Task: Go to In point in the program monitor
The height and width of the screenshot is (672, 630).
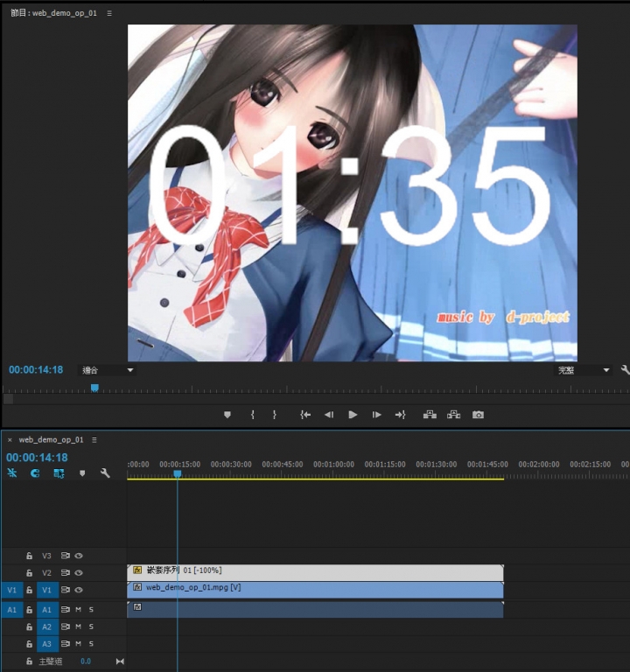Action: click(305, 415)
